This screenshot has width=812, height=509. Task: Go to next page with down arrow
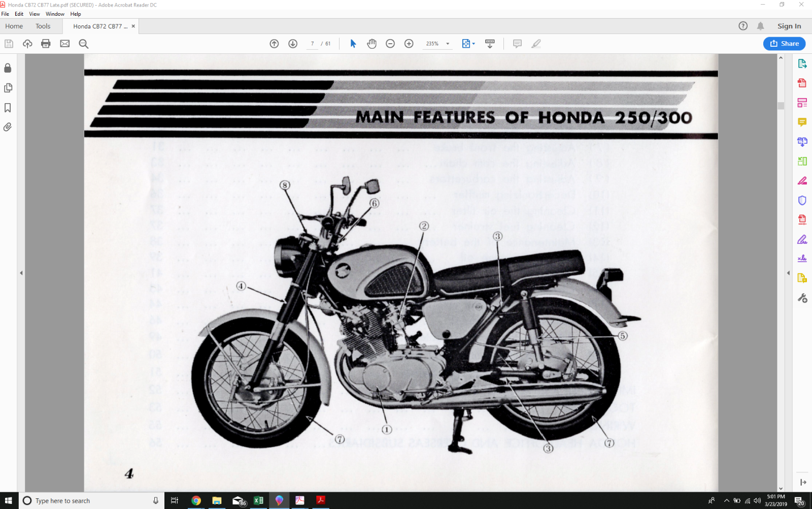point(293,44)
